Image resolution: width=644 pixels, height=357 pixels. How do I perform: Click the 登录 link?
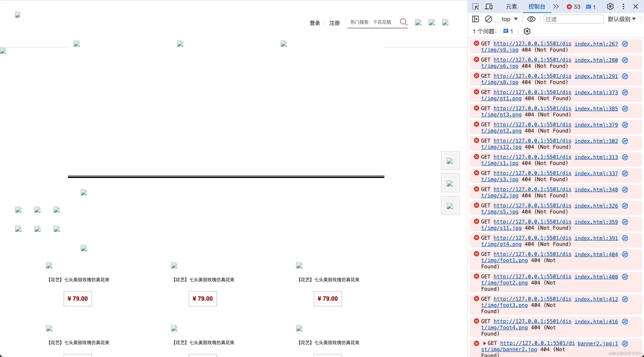315,23
